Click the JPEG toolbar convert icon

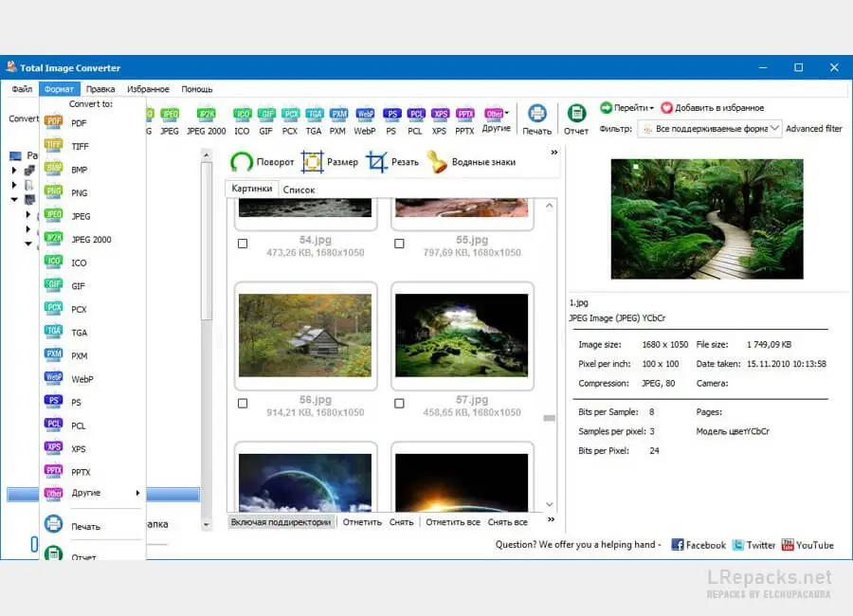coord(170,120)
